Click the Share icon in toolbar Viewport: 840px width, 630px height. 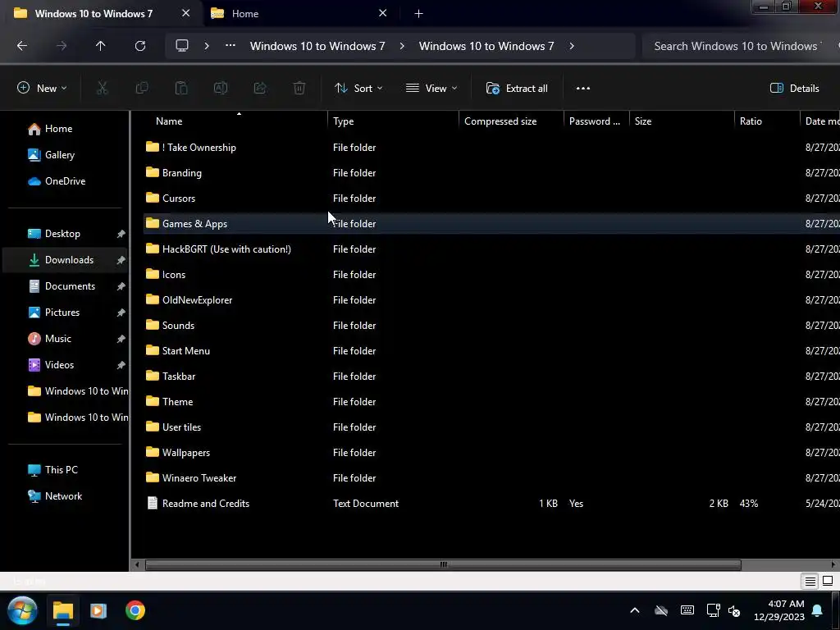point(260,89)
